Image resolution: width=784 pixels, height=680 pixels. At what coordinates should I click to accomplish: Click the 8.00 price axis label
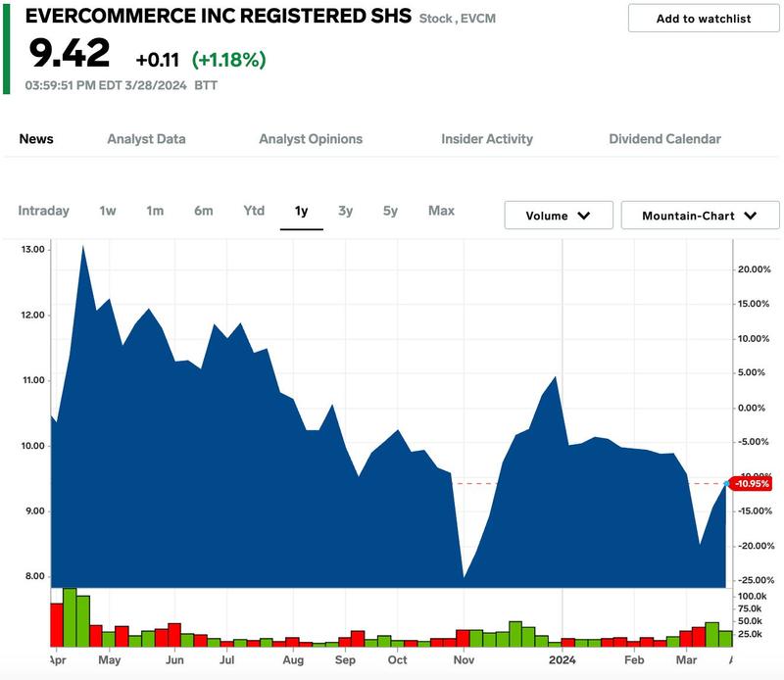click(35, 576)
